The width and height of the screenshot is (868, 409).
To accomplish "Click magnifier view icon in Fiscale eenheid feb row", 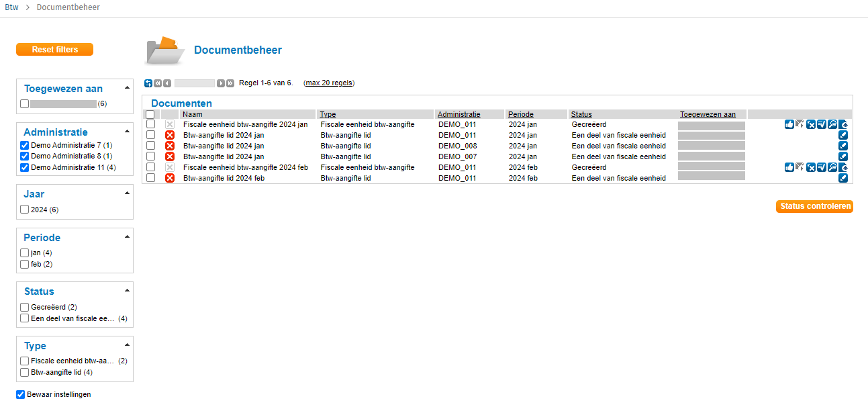I will [x=832, y=167].
